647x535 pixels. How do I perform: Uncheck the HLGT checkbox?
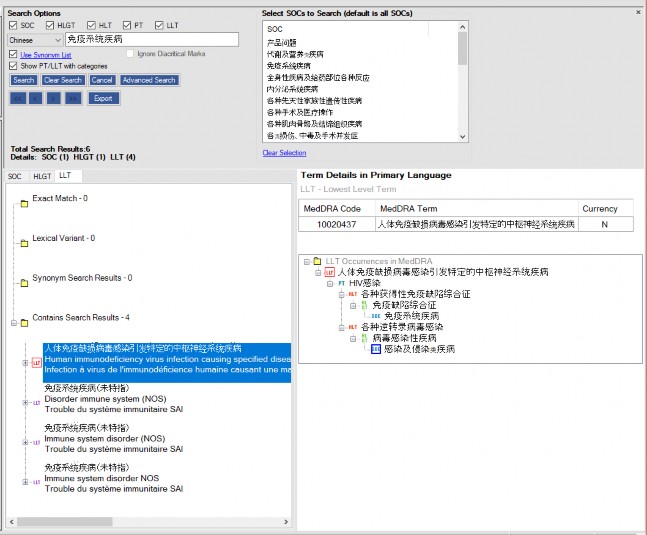click(x=50, y=26)
